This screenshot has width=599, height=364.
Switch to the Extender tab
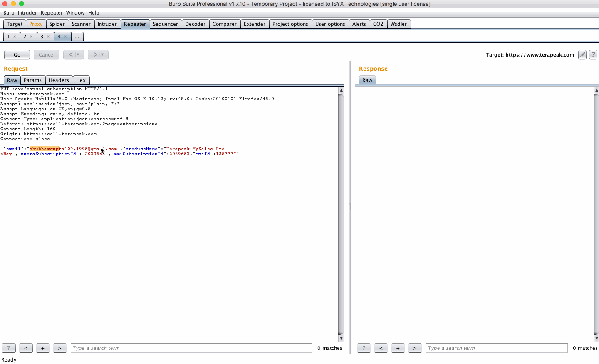click(255, 24)
